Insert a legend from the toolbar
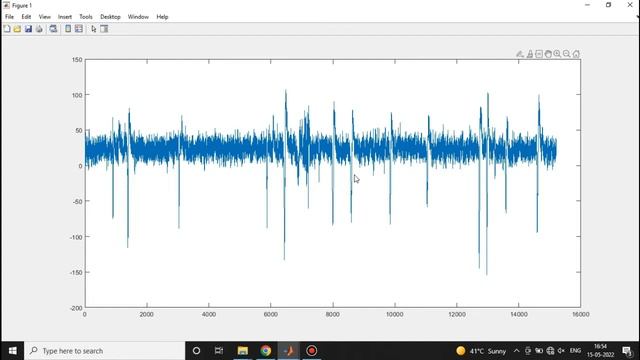 [x=79, y=29]
